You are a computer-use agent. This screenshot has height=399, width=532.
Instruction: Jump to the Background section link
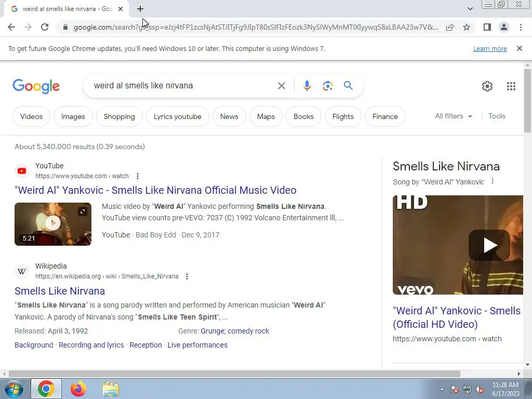click(x=34, y=345)
